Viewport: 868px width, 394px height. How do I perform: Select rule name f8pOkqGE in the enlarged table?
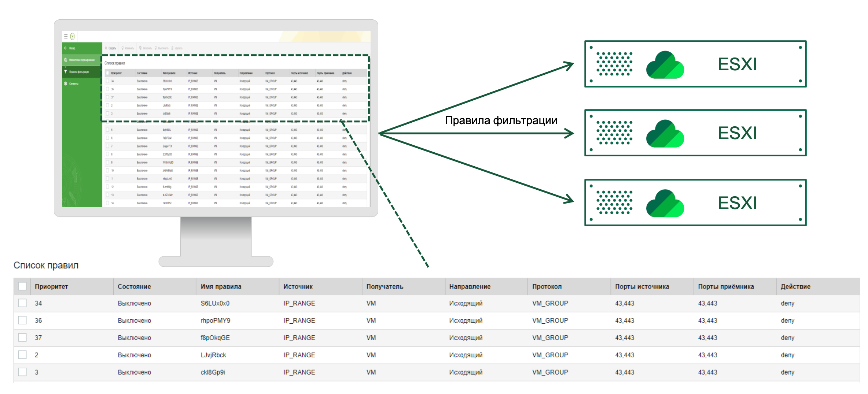[x=215, y=338]
